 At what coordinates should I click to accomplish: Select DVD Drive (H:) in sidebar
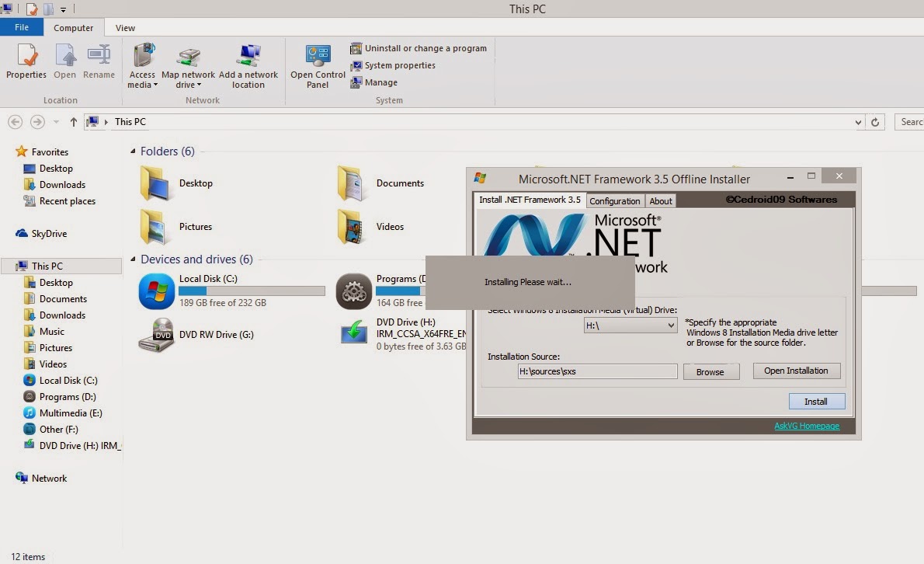coord(72,446)
